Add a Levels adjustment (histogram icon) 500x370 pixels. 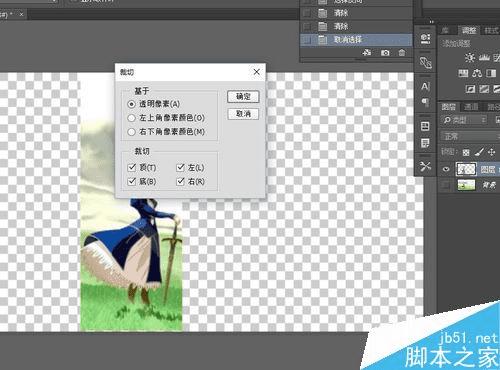[484, 58]
